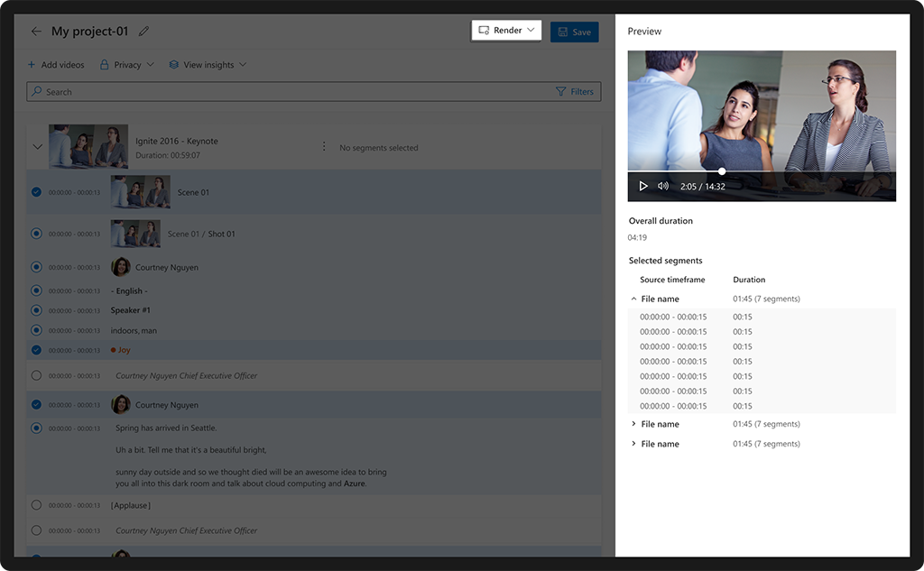Viewport: 924px width, 571px height.
Task: Collapse the first File name segment list
Action: 633,299
